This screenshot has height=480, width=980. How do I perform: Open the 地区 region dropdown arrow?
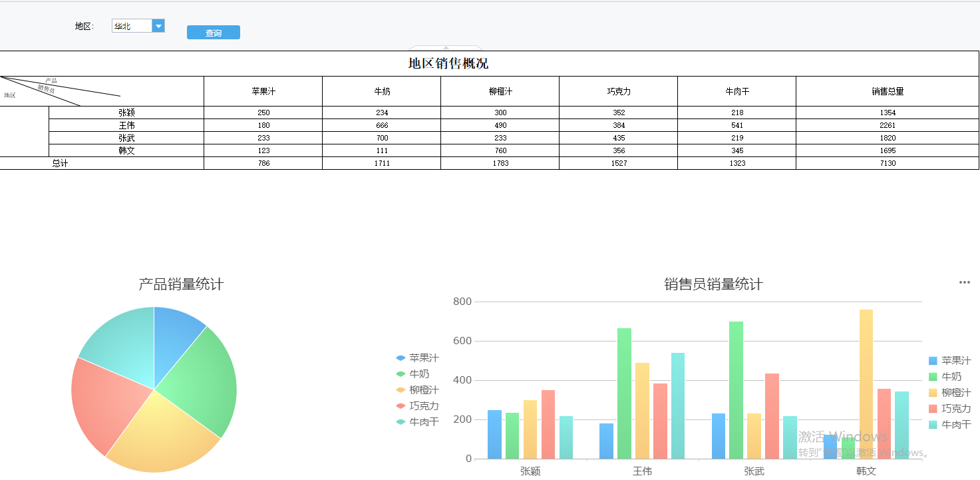pos(158,26)
